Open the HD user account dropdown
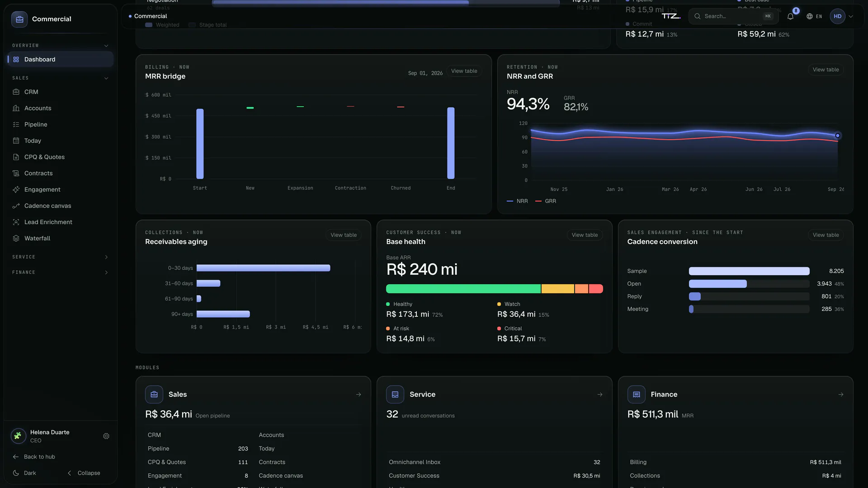Image resolution: width=868 pixels, height=488 pixels. click(842, 16)
